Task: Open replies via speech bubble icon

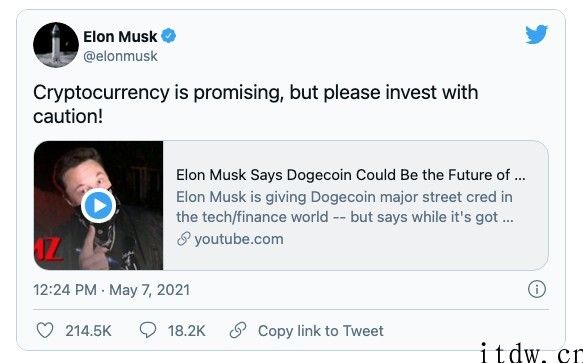Action: [148, 330]
